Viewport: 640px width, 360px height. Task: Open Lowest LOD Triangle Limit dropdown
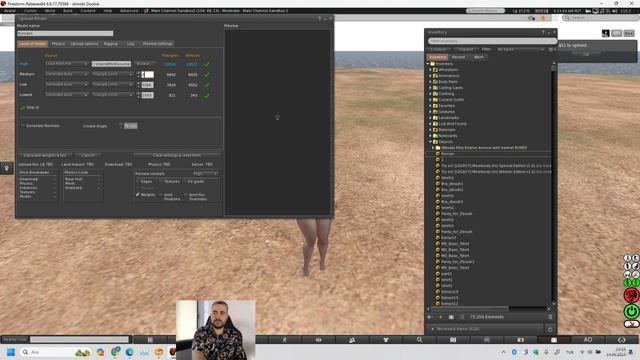coord(113,94)
